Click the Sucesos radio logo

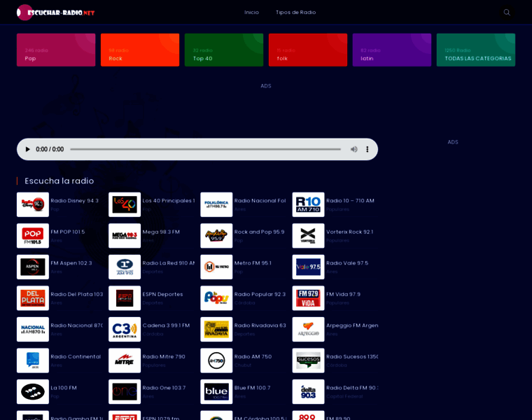click(309, 360)
